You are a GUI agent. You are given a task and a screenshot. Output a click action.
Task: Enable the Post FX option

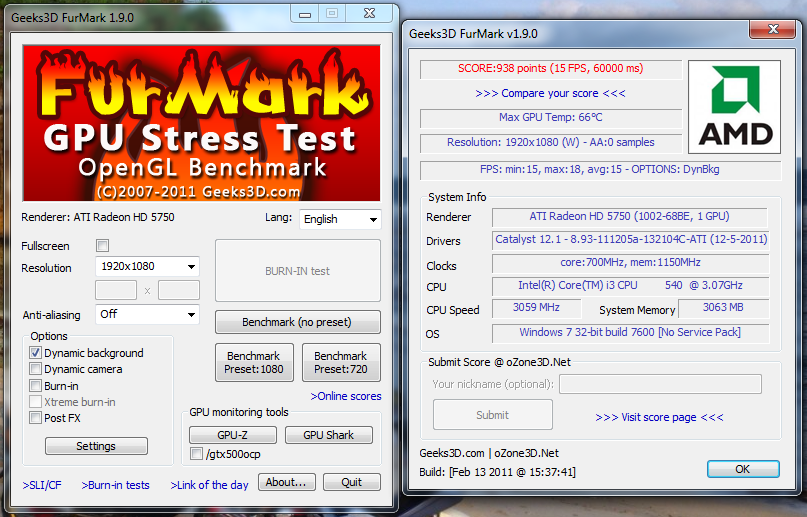(x=36, y=418)
